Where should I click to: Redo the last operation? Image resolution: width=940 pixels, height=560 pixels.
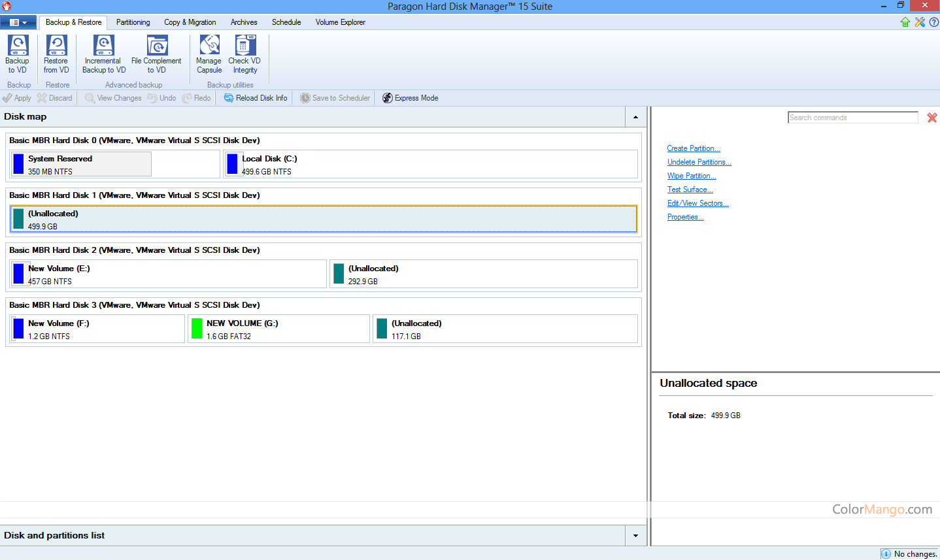pos(196,98)
